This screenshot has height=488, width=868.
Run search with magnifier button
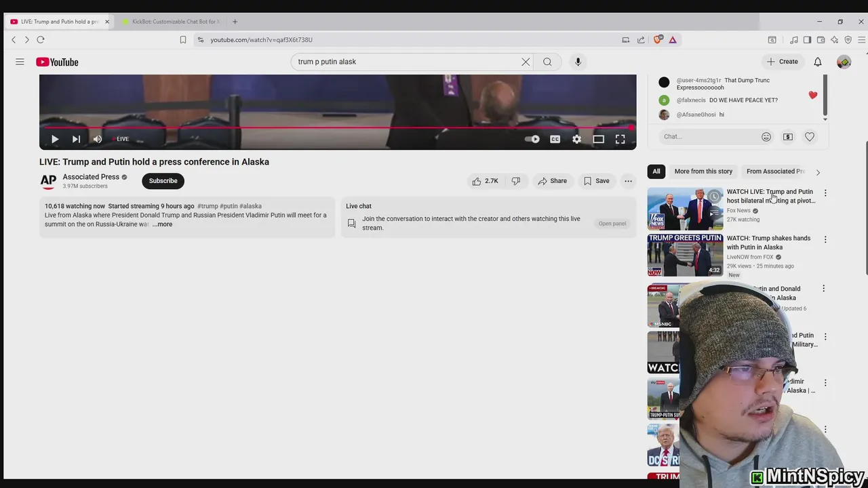[547, 62]
